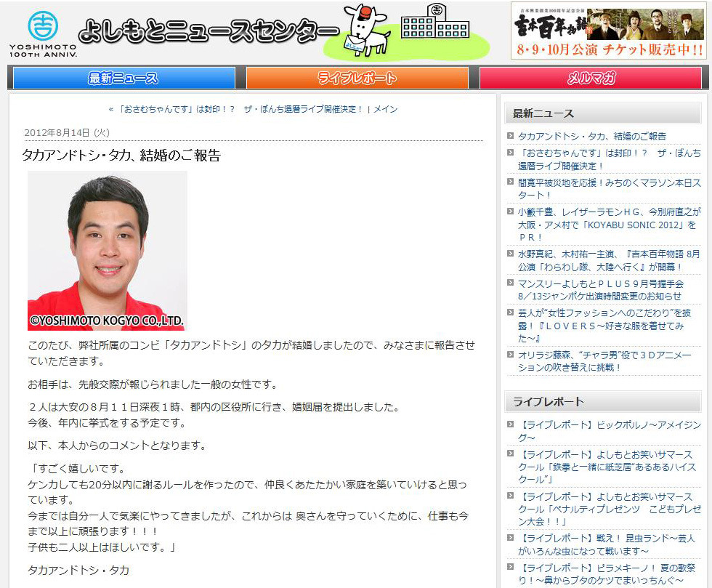Click the signature text タカアンドトシ・タカ at article end
712x588 pixels.
[x=78, y=570]
